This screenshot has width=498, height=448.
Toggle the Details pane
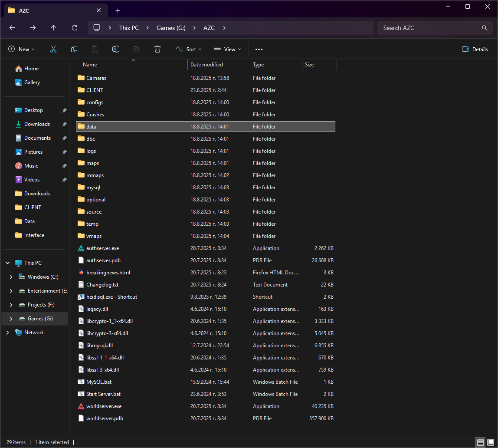[x=475, y=49]
